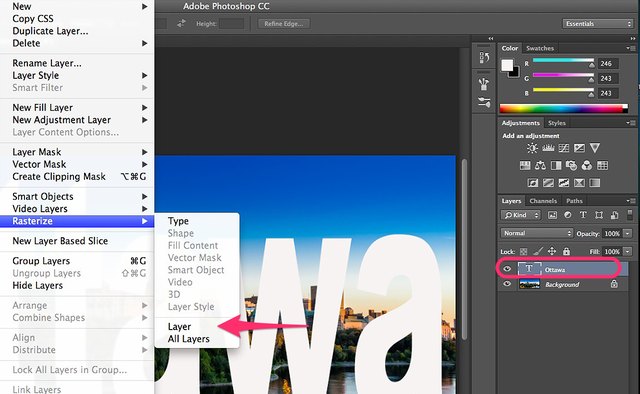
Task: Toggle layer filtering switch off
Action: click(x=630, y=214)
